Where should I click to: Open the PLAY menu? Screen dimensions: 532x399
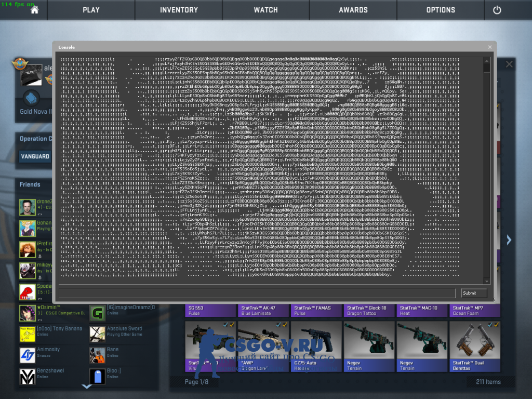(91, 10)
